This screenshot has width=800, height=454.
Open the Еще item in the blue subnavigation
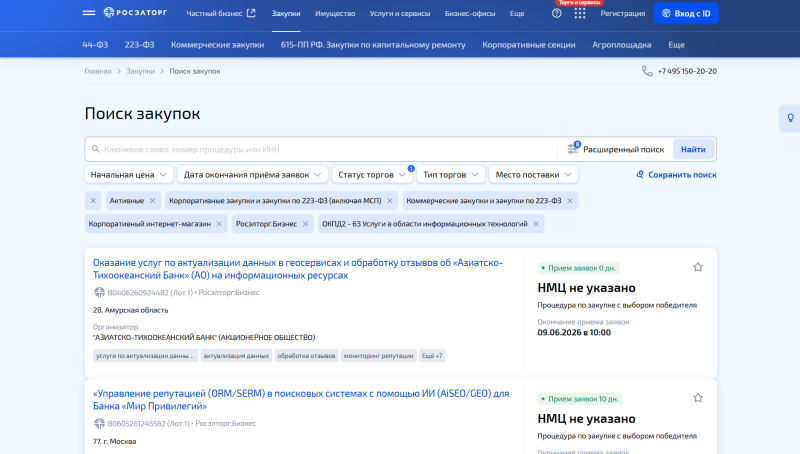click(677, 45)
